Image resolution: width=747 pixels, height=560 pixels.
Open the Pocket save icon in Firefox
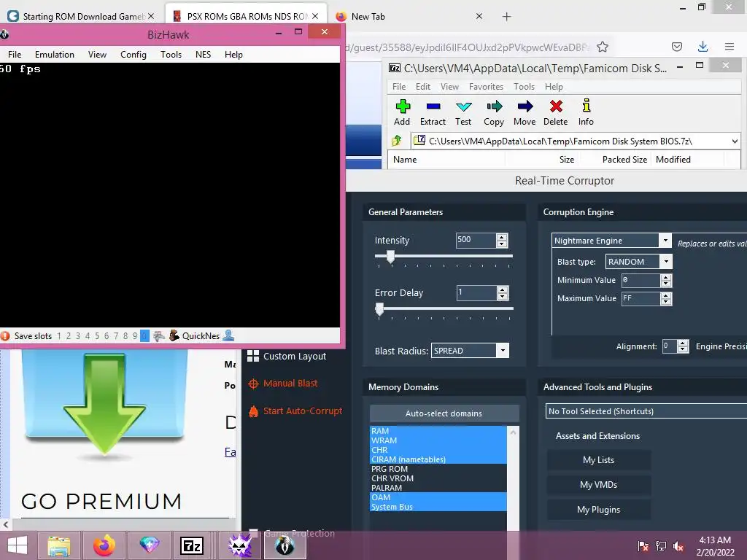click(x=676, y=47)
